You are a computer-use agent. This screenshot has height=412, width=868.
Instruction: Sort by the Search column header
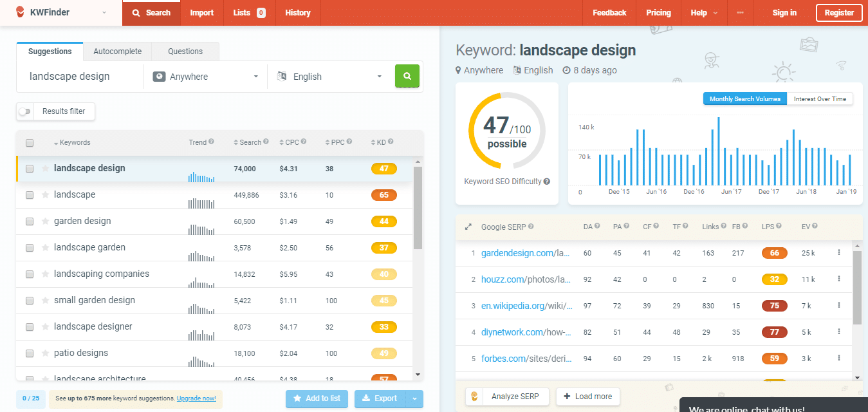pos(248,142)
